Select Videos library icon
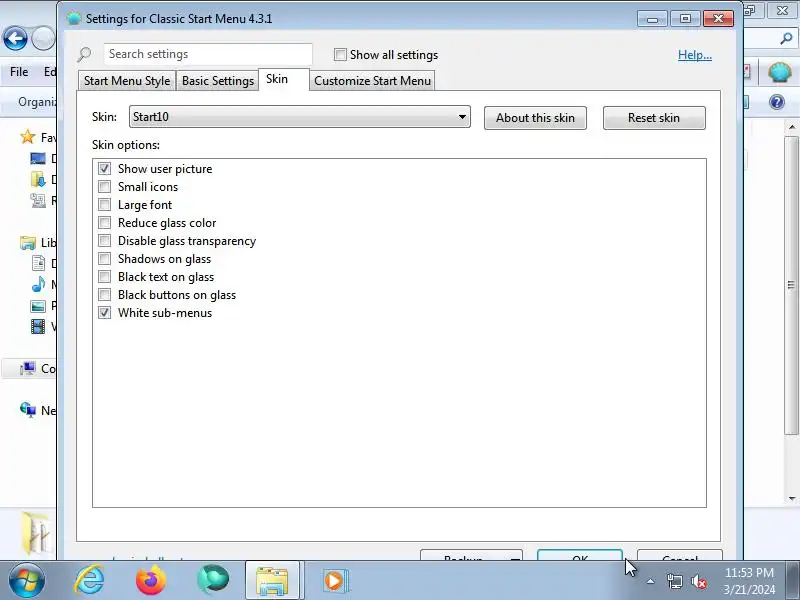This screenshot has height=600, width=800. pyautogui.click(x=38, y=327)
